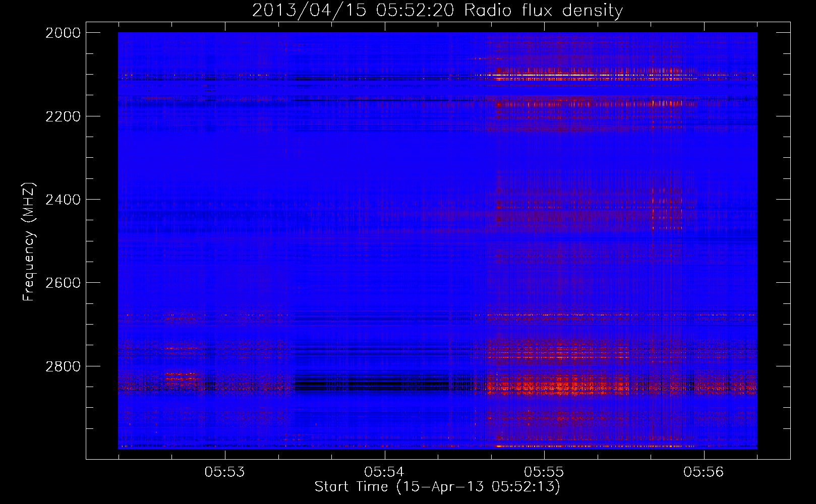Click the 05:55 time tick label
This screenshot has width=816, height=504.
pyautogui.click(x=544, y=472)
